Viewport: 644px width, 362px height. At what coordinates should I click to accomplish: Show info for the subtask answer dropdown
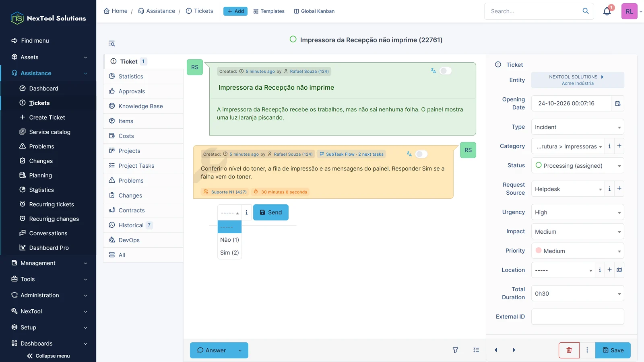[x=247, y=212]
